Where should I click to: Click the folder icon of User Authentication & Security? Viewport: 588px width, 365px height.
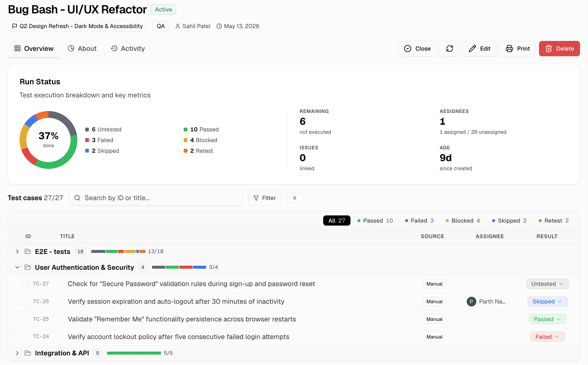click(x=28, y=267)
